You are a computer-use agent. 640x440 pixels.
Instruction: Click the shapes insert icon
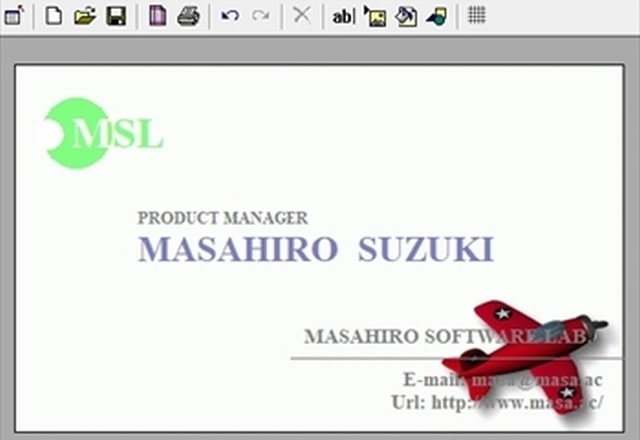pos(436,16)
